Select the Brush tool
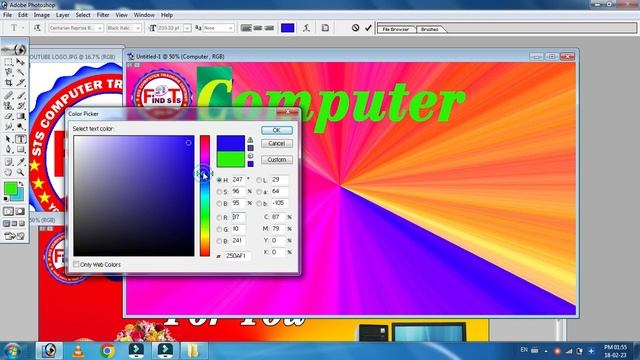Image resolution: width=640 pixels, height=360 pixels. click(20, 96)
